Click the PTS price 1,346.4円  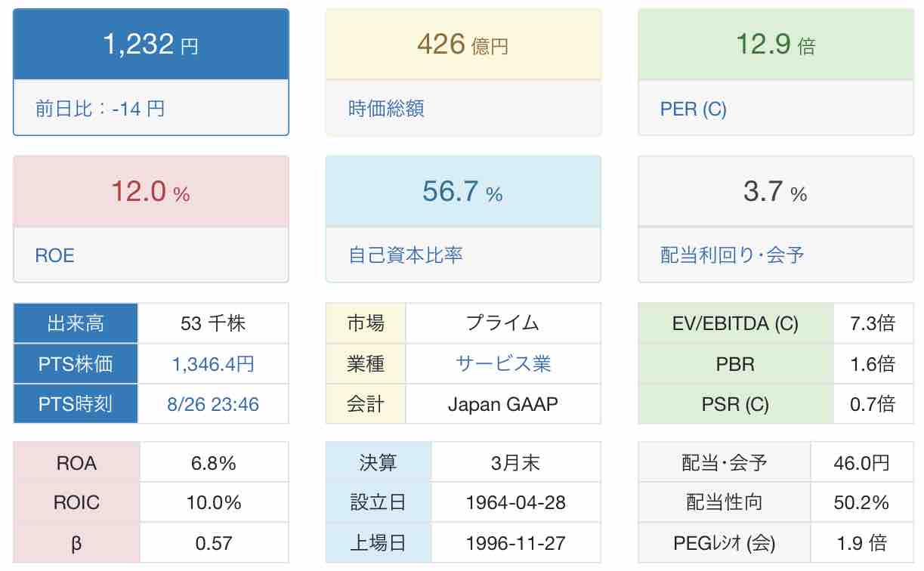[x=213, y=364]
